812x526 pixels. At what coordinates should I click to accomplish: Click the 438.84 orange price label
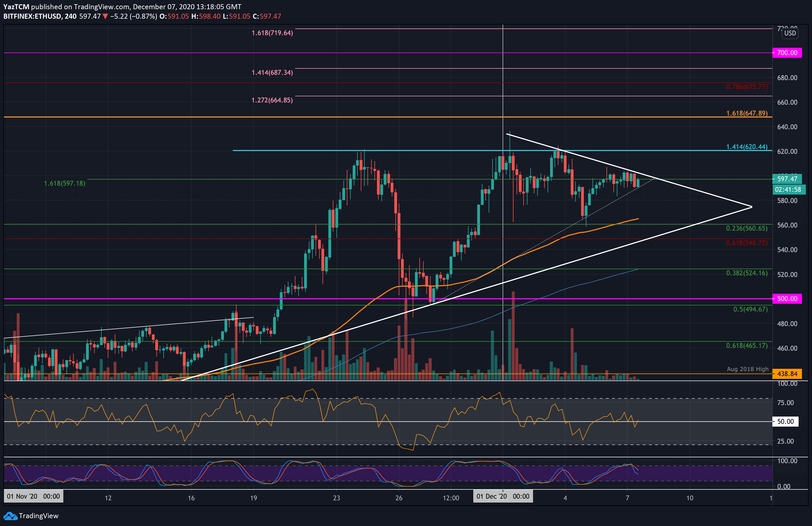pyautogui.click(x=787, y=374)
